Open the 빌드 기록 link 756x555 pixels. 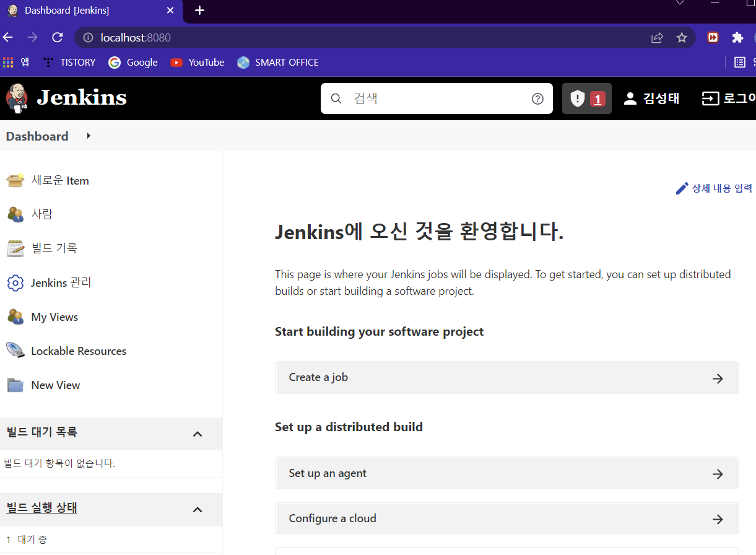[x=54, y=248]
